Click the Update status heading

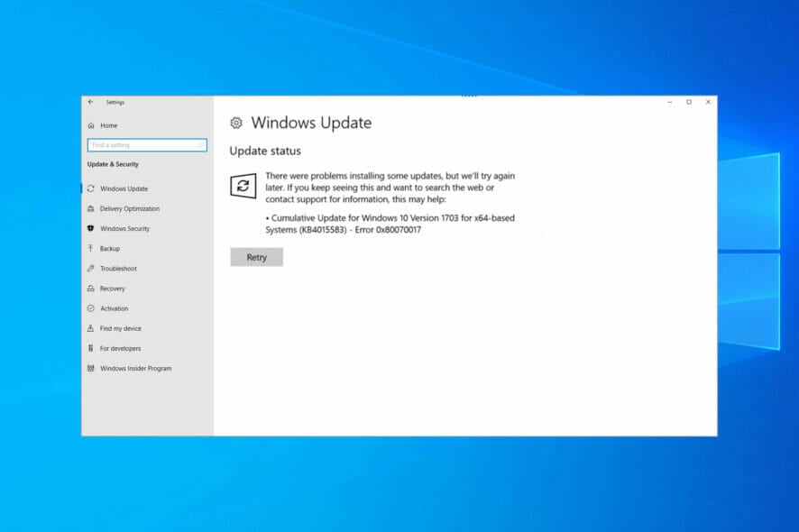[x=265, y=151]
